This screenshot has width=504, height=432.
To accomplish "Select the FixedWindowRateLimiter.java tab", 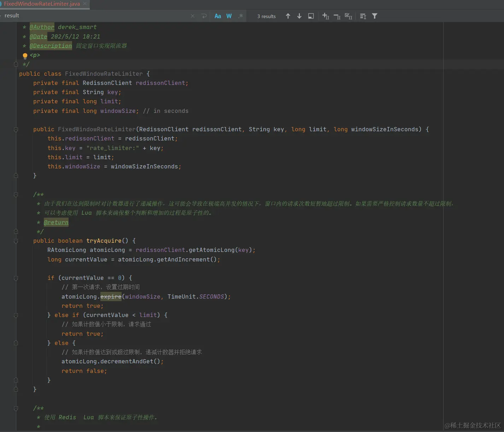I will pyautogui.click(x=42, y=4).
